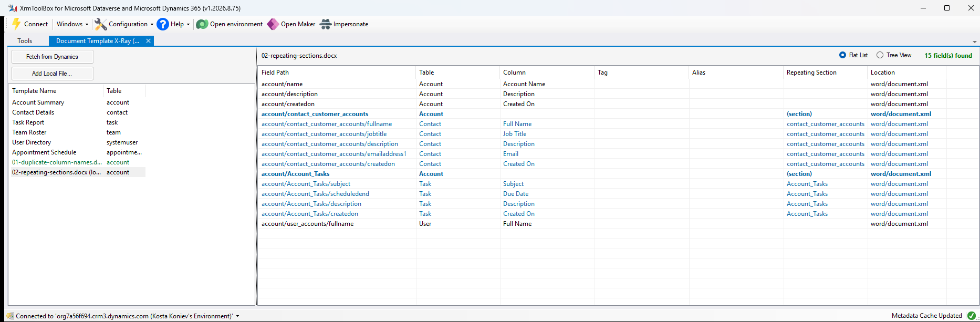Click the connection status icon in status bar
Image resolution: width=980 pixels, height=322 pixels.
pyautogui.click(x=11, y=316)
